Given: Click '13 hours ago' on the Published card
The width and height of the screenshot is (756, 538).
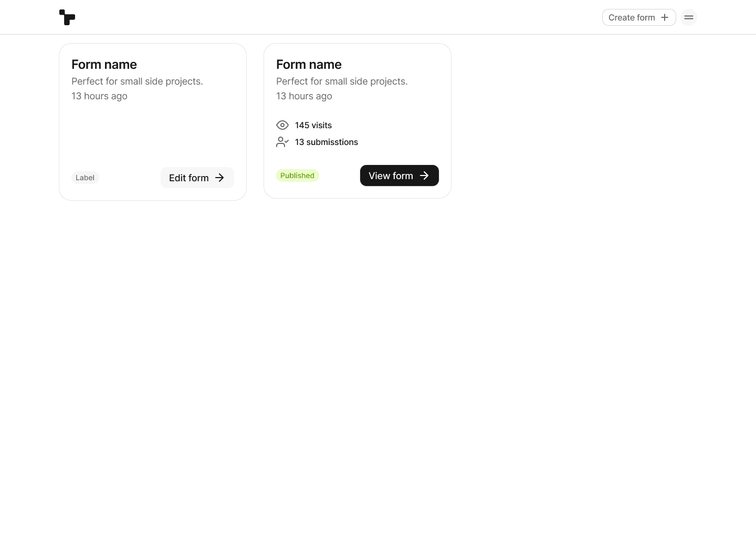Looking at the screenshot, I should [304, 96].
